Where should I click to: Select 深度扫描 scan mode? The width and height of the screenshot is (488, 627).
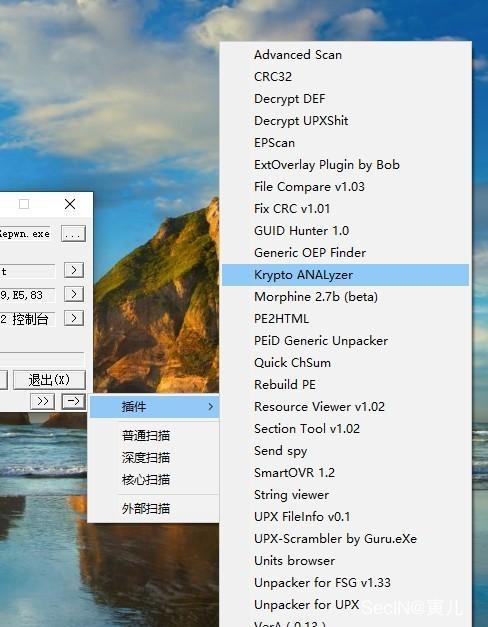(154, 457)
